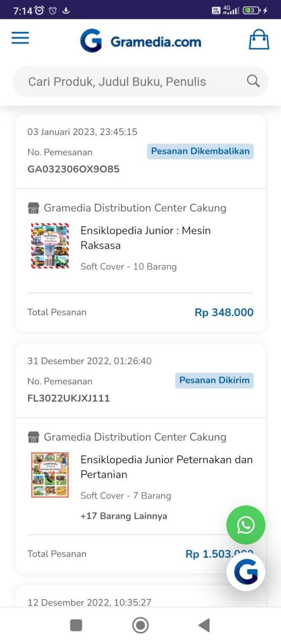The image size is (281, 644).
Task: Open order GA032306OX9O85 details
Action: click(x=73, y=169)
